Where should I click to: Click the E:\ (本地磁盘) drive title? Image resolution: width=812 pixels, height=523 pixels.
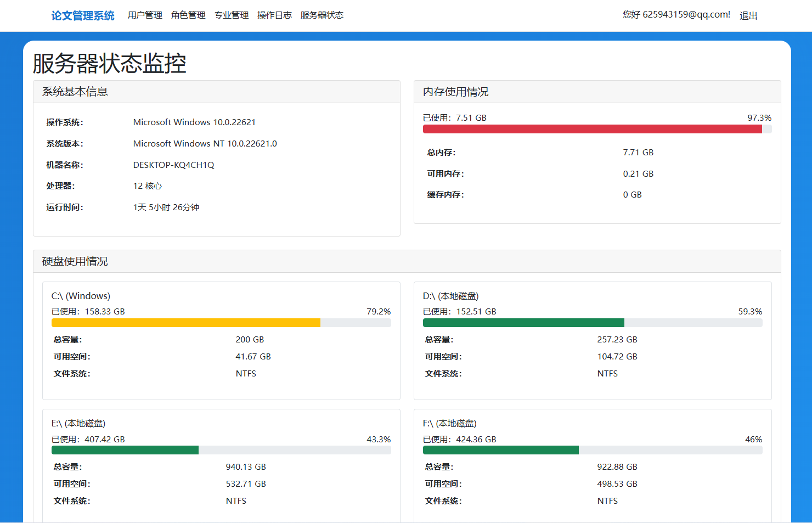tap(78, 424)
